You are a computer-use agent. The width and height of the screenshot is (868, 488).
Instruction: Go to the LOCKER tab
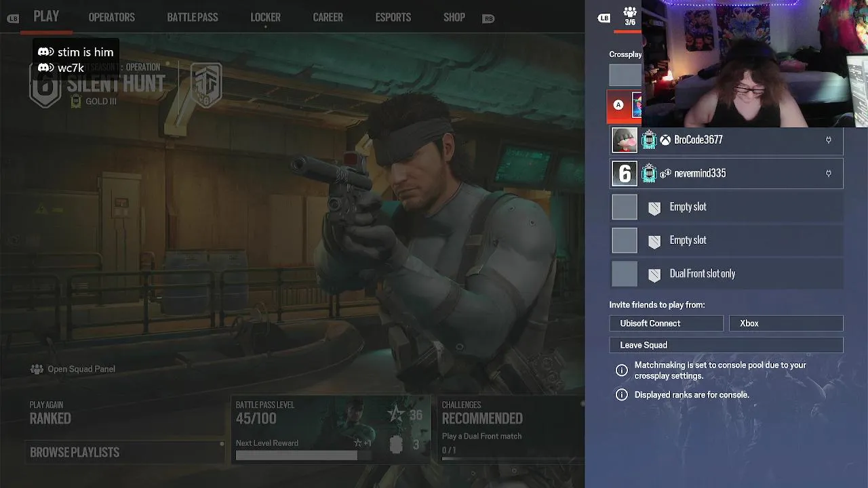(x=265, y=18)
